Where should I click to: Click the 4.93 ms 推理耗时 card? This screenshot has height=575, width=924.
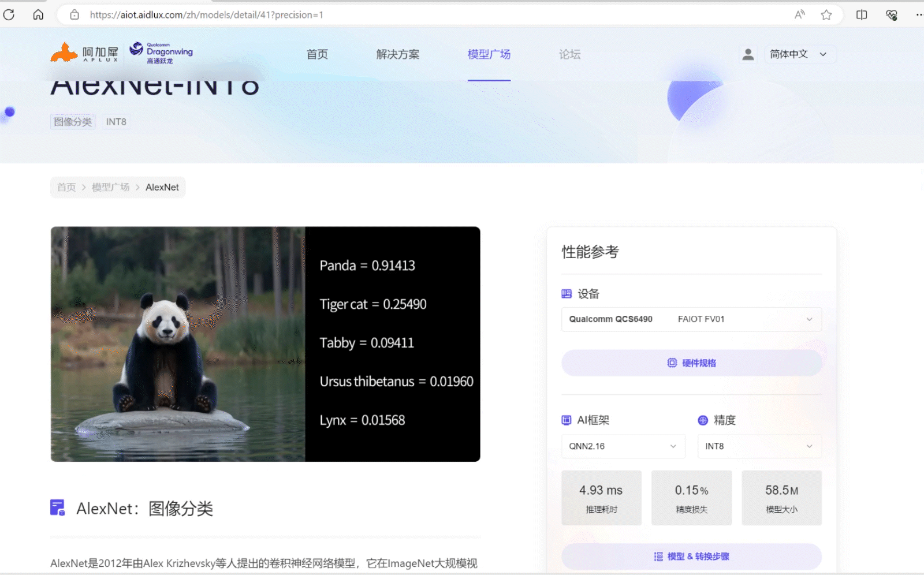coord(601,498)
